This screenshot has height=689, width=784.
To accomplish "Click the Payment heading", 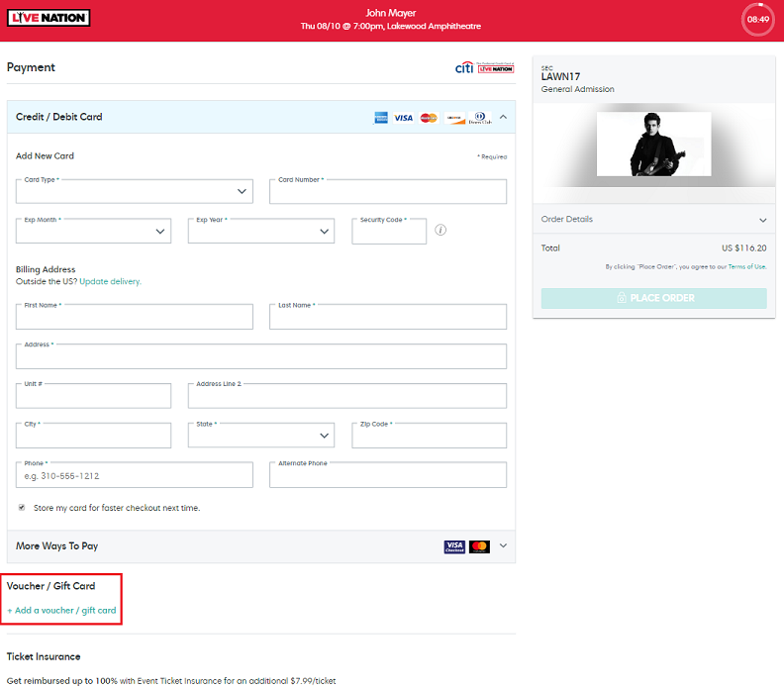I will point(31,67).
